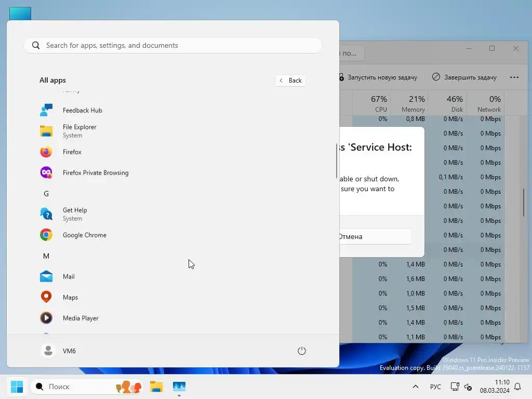This screenshot has width=532, height=399.
Task: Sort by the Memory column in Task Manager
Action: (409, 103)
